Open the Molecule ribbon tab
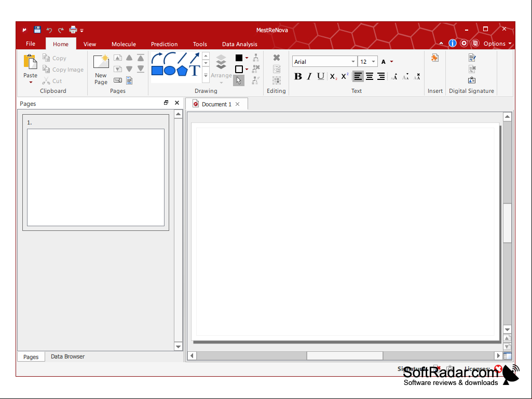 [x=124, y=44]
